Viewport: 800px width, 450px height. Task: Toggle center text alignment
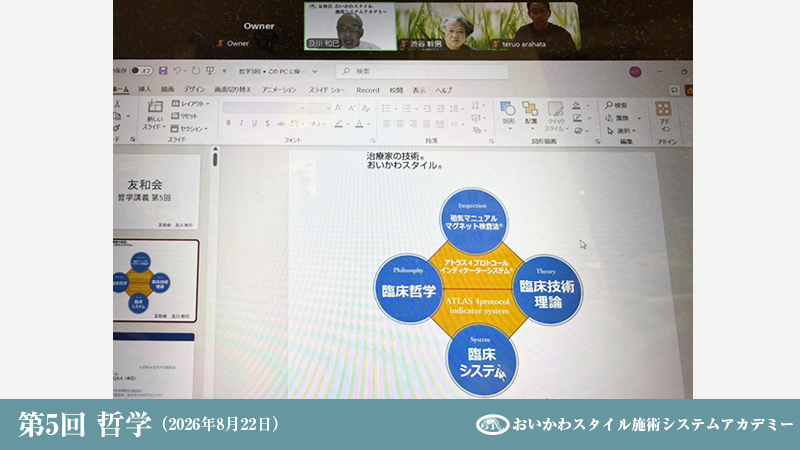point(400,124)
